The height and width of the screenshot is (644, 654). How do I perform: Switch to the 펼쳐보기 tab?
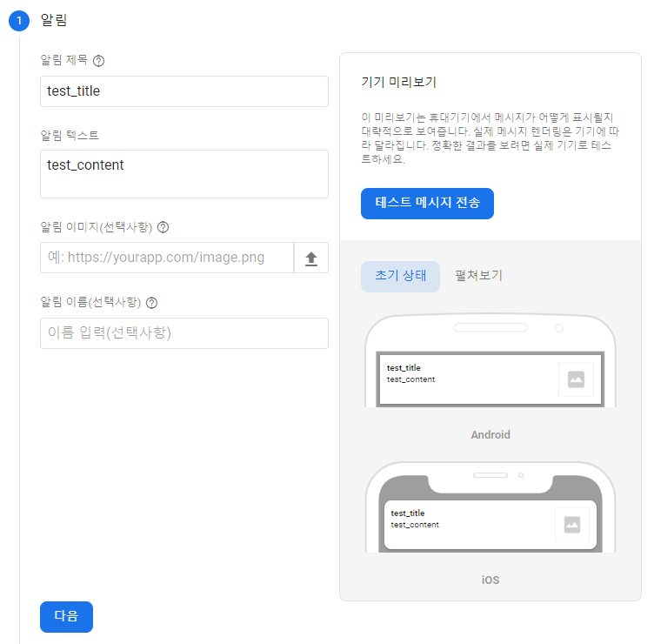pyautogui.click(x=478, y=276)
